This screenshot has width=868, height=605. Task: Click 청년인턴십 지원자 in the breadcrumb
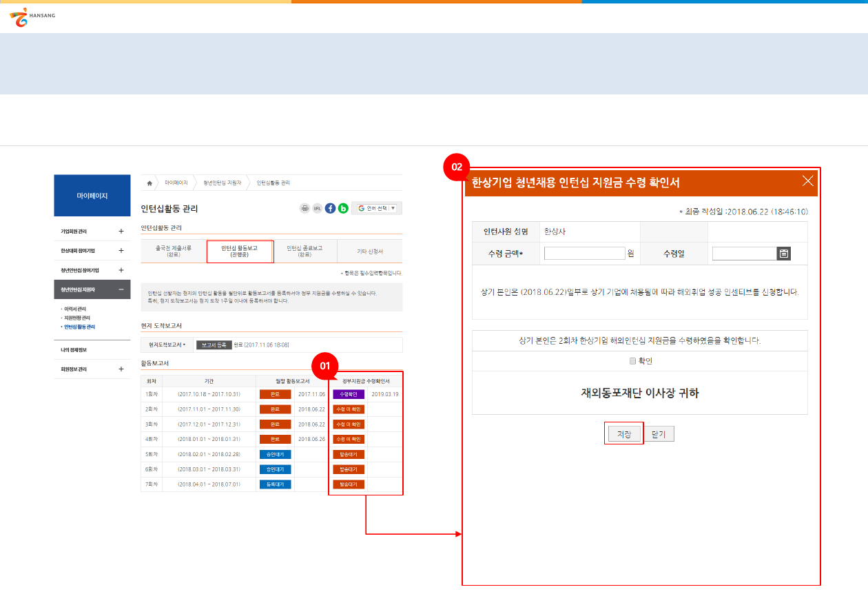tap(223, 183)
